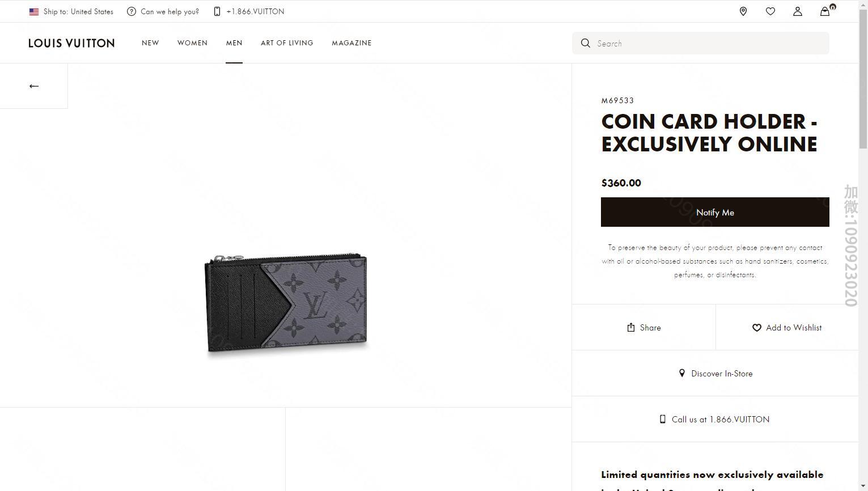This screenshot has height=491, width=868.
Task: Select the MEN navigation tab
Action: pyautogui.click(x=234, y=43)
